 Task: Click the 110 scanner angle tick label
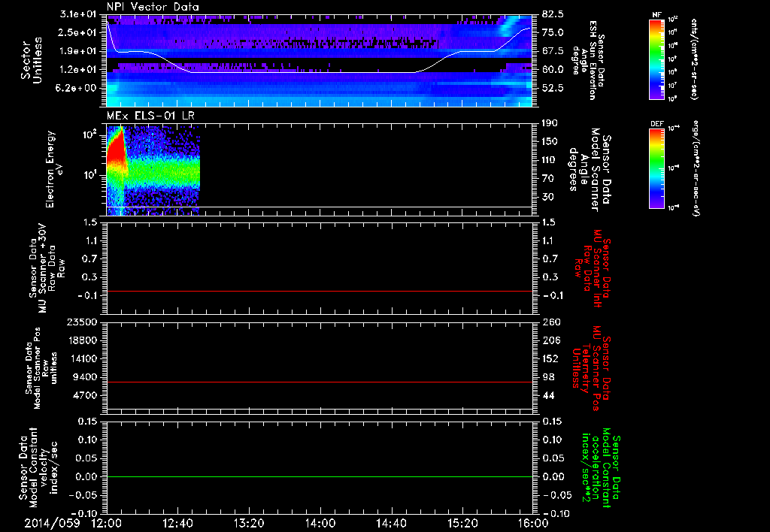(550, 160)
